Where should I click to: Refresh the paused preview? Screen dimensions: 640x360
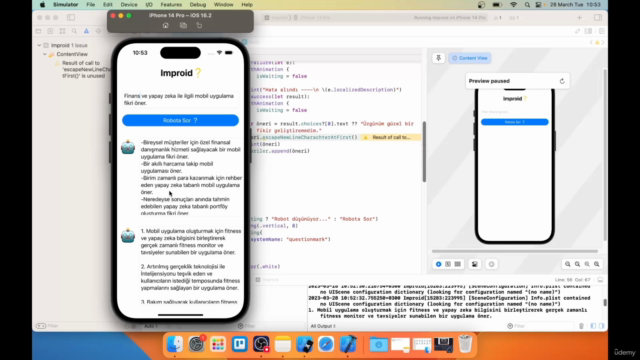(562, 81)
